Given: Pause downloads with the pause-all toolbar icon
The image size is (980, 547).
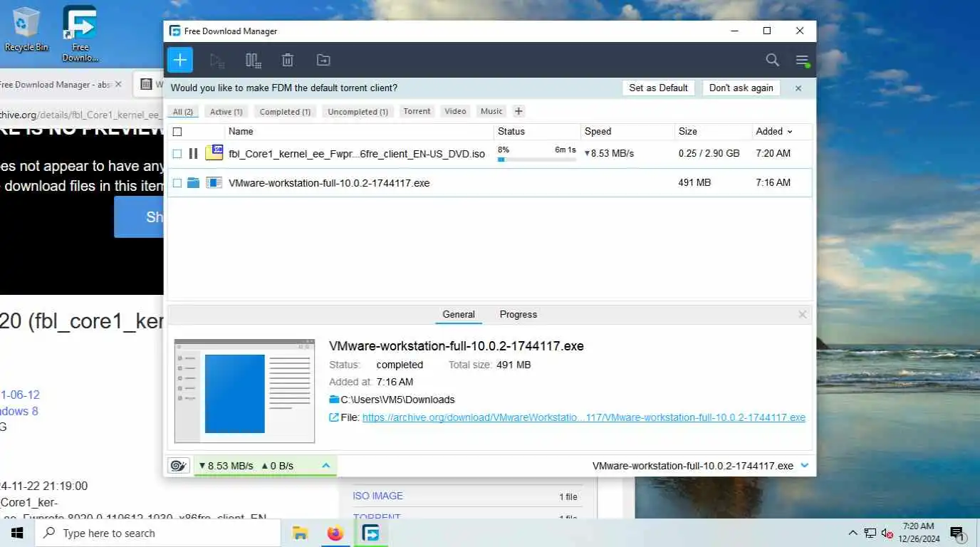Looking at the screenshot, I should coord(253,61).
